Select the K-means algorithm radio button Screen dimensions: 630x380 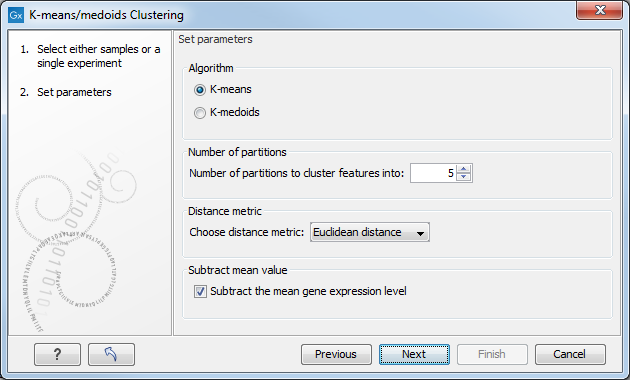tap(200, 90)
